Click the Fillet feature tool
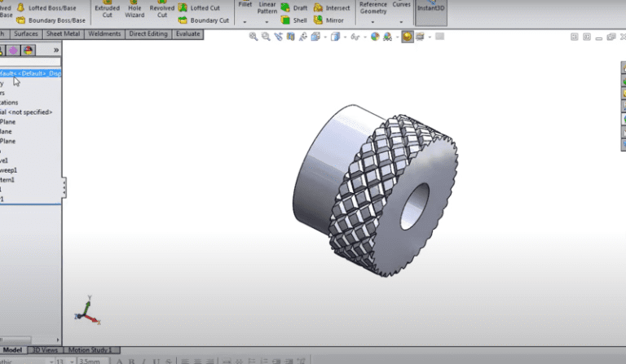Image resolution: width=626 pixels, height=364 pixels. 245,7
